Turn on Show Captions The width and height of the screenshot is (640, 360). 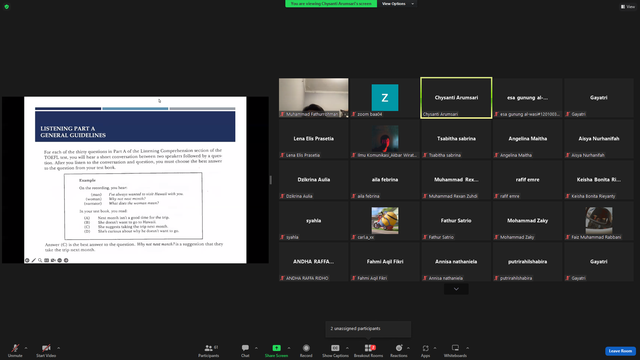pos(335,350)
